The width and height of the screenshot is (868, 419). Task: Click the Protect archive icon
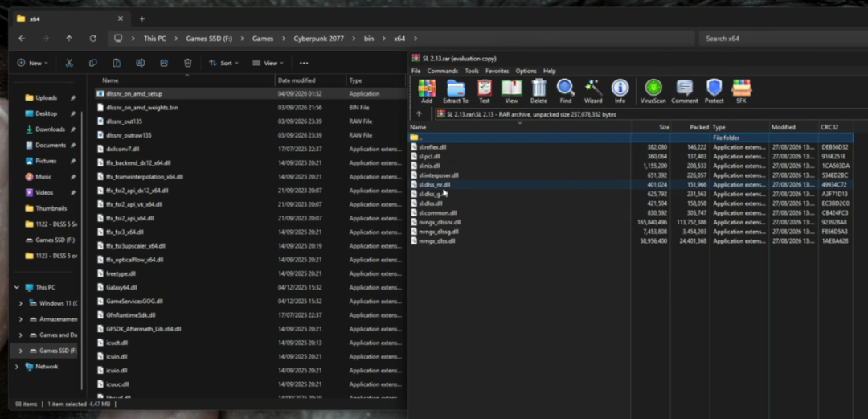pyautogui.click(x=714, y=92)
